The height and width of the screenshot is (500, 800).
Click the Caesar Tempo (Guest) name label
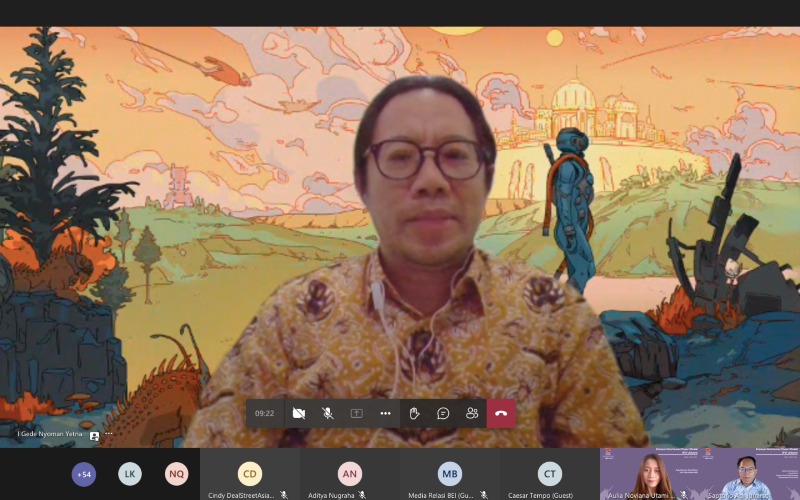coord(540,495)
